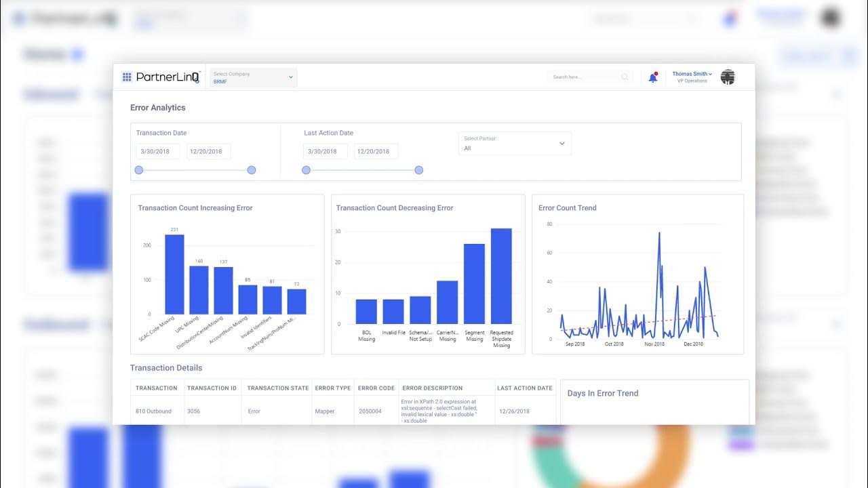Click the Days In Error Trend title
Viewport: 868px width, 488px height.
coord(603,393)
